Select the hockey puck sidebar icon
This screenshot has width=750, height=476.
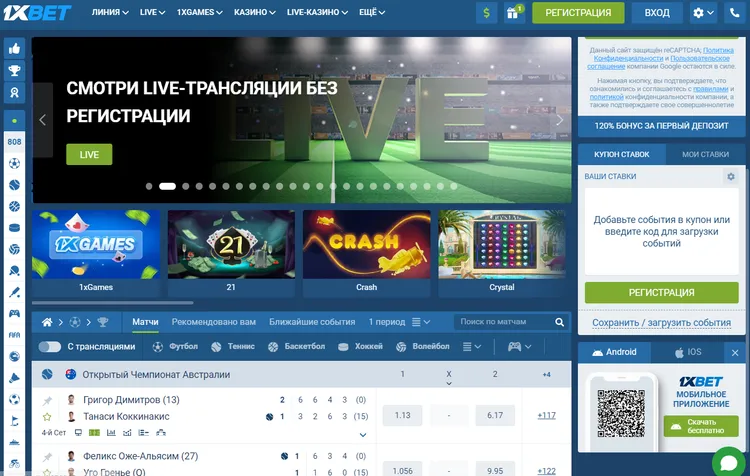(x=14, y=228)
